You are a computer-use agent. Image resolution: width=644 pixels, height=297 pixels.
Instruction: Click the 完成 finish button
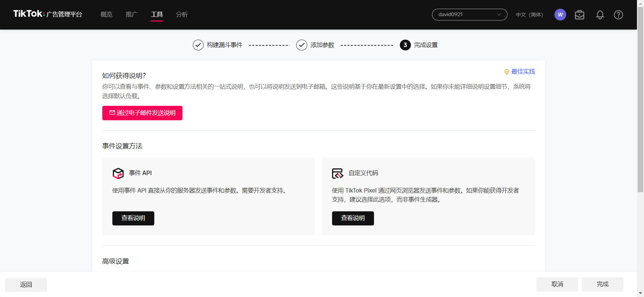coord(602,284)
